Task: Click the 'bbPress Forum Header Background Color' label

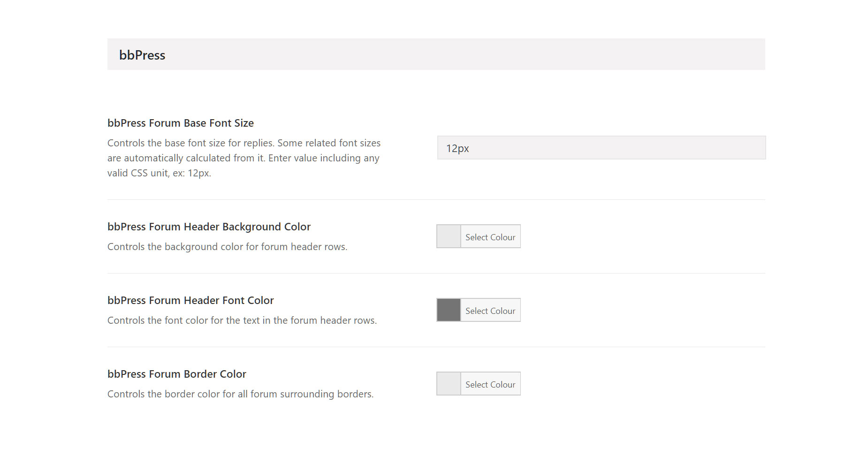Action: pos(209,227)
